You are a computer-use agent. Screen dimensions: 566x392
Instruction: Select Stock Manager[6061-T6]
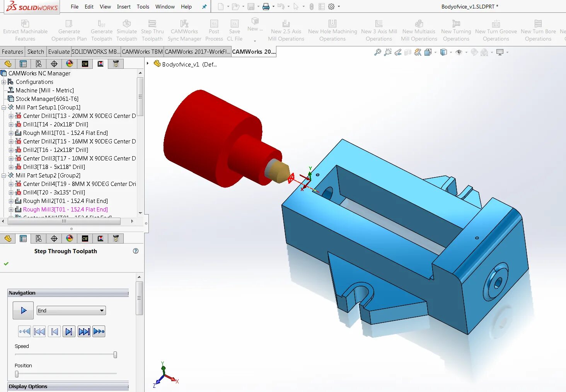[x=47, y=99]
